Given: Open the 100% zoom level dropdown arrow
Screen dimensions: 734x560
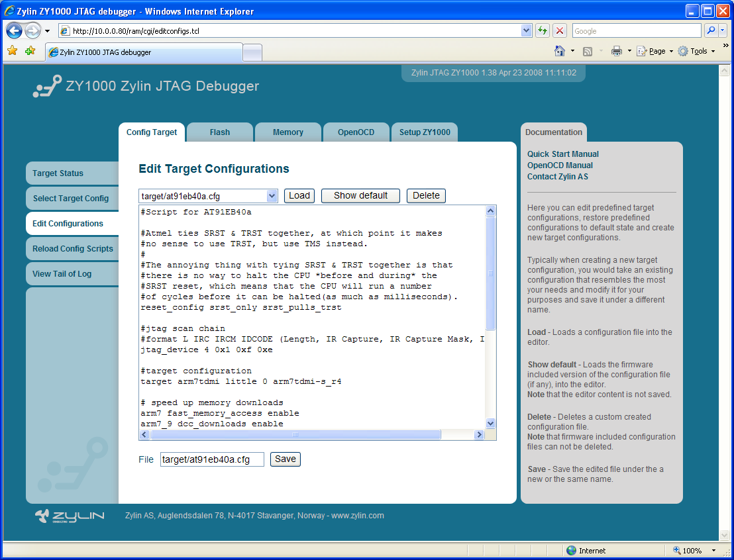Looking at the screenshot, I should 714,551.
